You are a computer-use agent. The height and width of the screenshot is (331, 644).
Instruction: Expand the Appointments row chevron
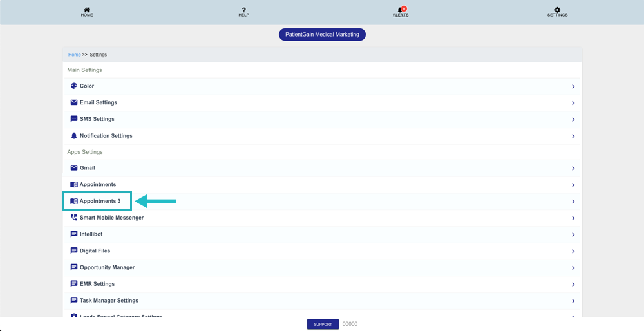573,185
